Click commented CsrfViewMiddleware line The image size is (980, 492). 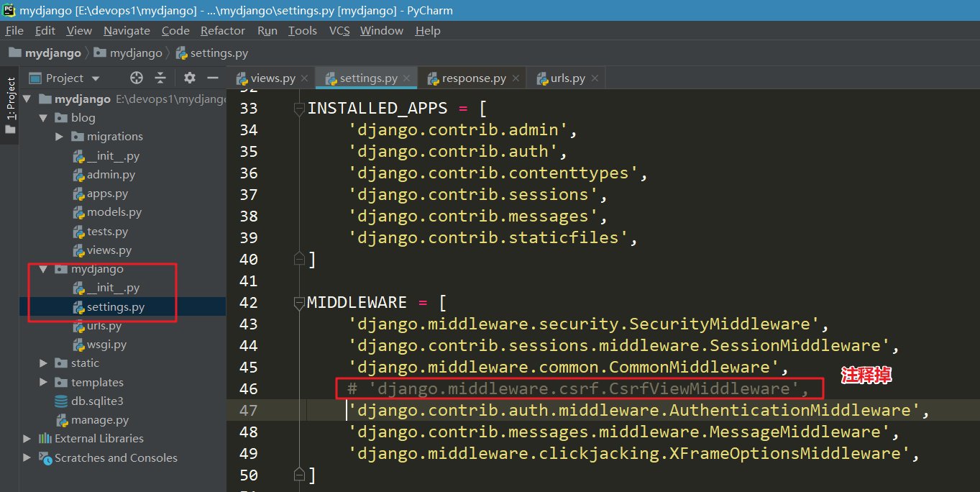click(x=578, y=388)
